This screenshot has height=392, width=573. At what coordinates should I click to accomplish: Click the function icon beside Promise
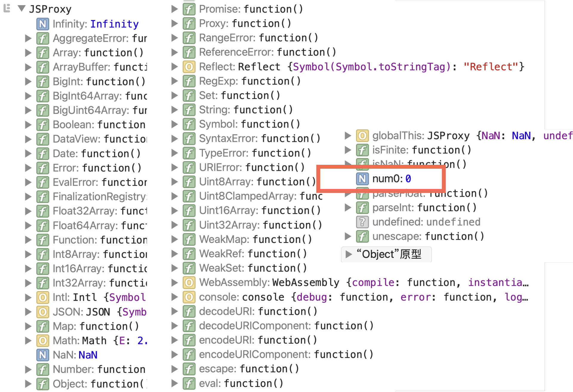(189, 9)
